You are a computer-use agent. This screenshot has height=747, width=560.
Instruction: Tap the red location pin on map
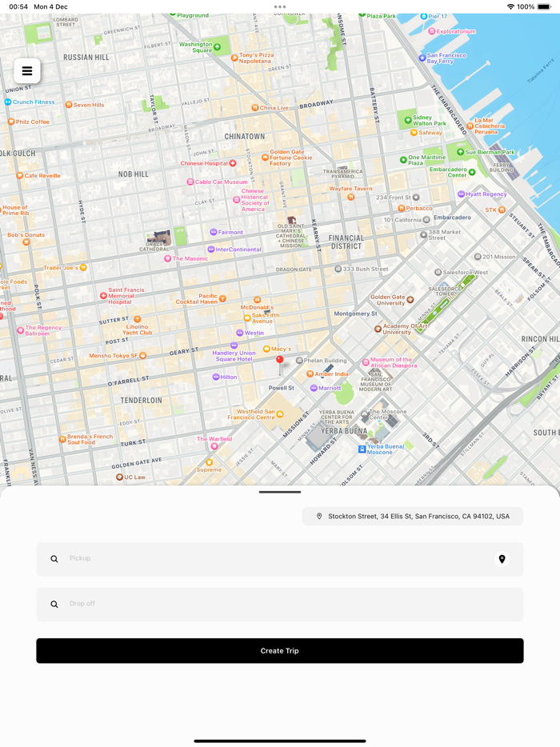pos(280,362)
